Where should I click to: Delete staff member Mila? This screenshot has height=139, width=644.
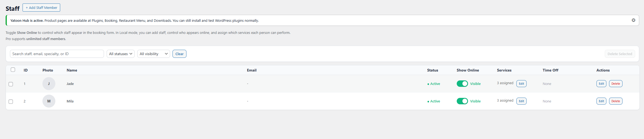(x=616, y=101)
